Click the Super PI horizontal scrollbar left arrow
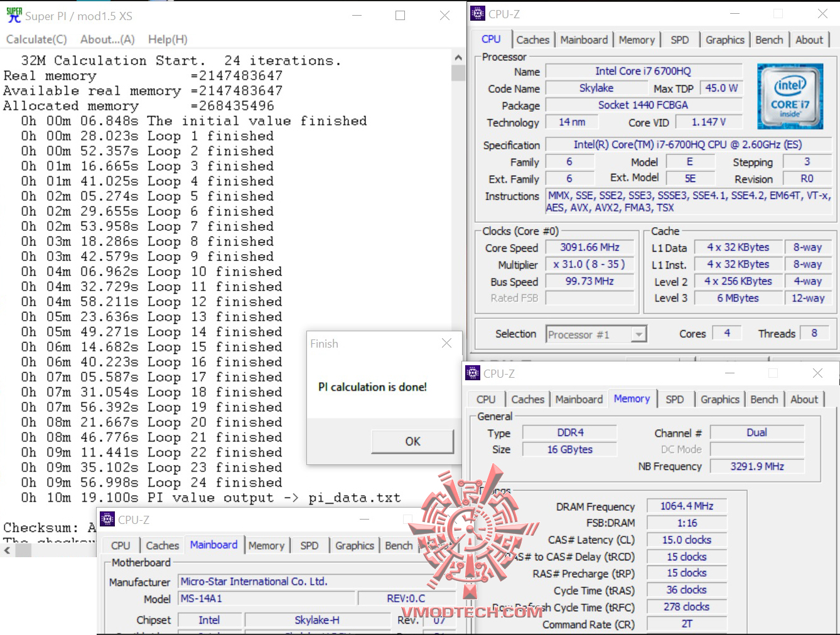This screenshot has width=840, height=635. tap(7, 550)
